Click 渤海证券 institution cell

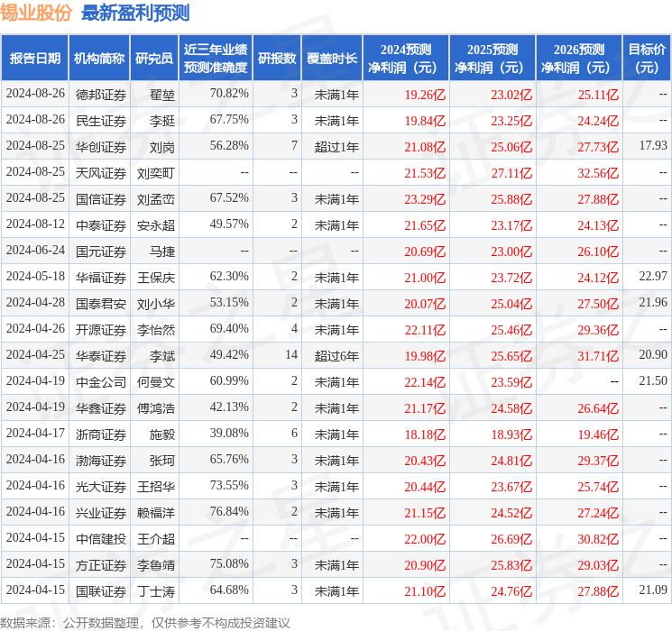[101, 460]
